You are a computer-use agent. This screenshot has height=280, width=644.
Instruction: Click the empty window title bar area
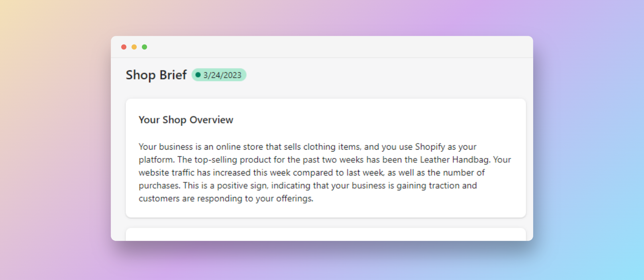[339, 47]
